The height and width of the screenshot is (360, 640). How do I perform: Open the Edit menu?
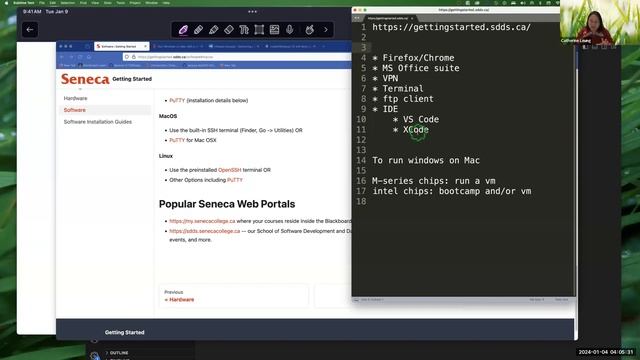click(53, 2)
